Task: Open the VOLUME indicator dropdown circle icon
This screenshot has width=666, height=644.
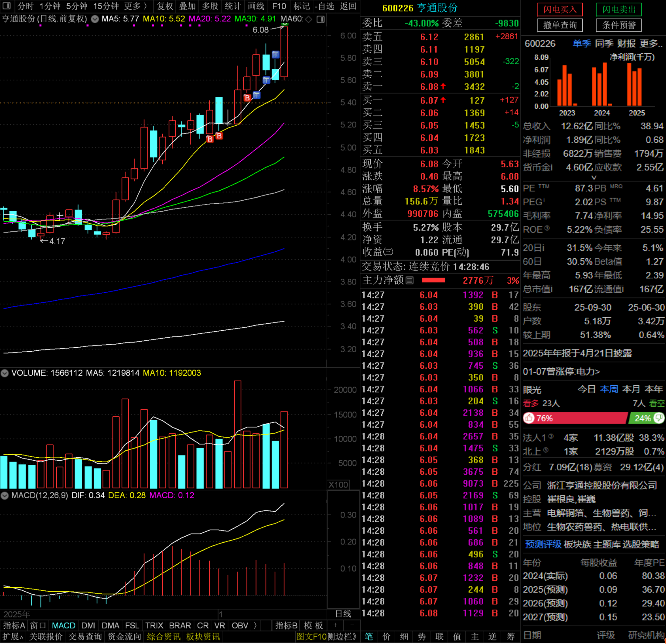Action: click(5, 373)
